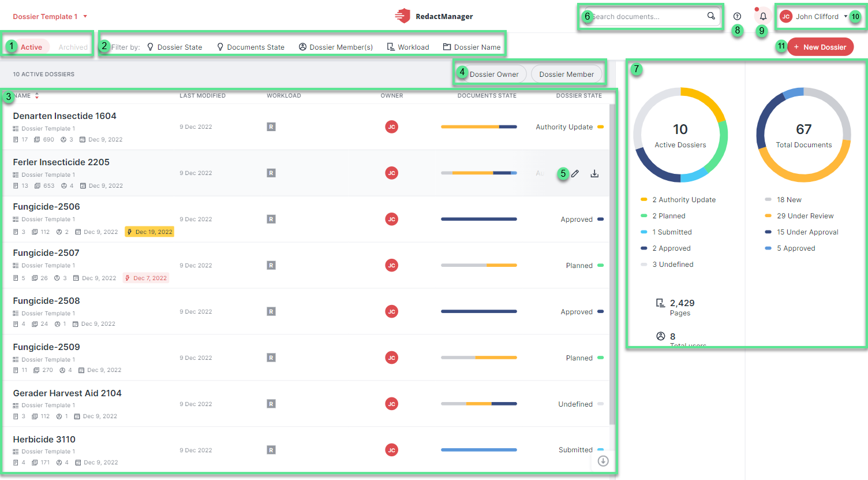Click the scroll-down arrow circle icon

tap(603, 461)
